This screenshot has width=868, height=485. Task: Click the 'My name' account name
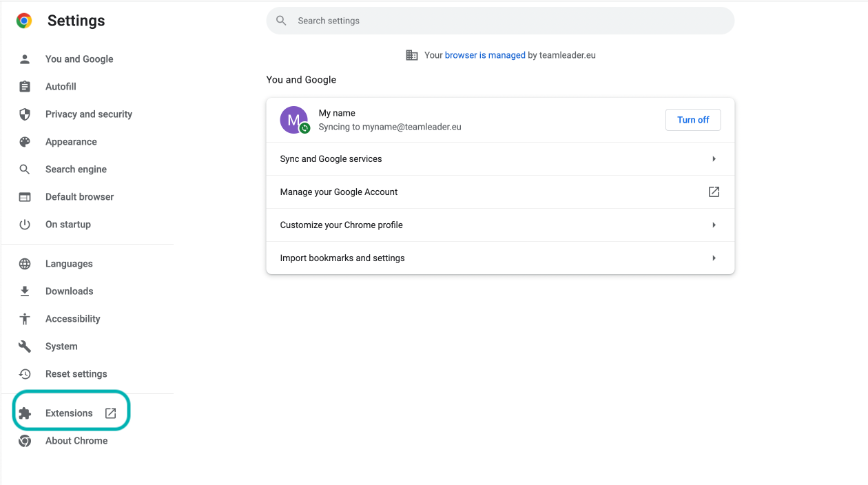coord(337,113)
